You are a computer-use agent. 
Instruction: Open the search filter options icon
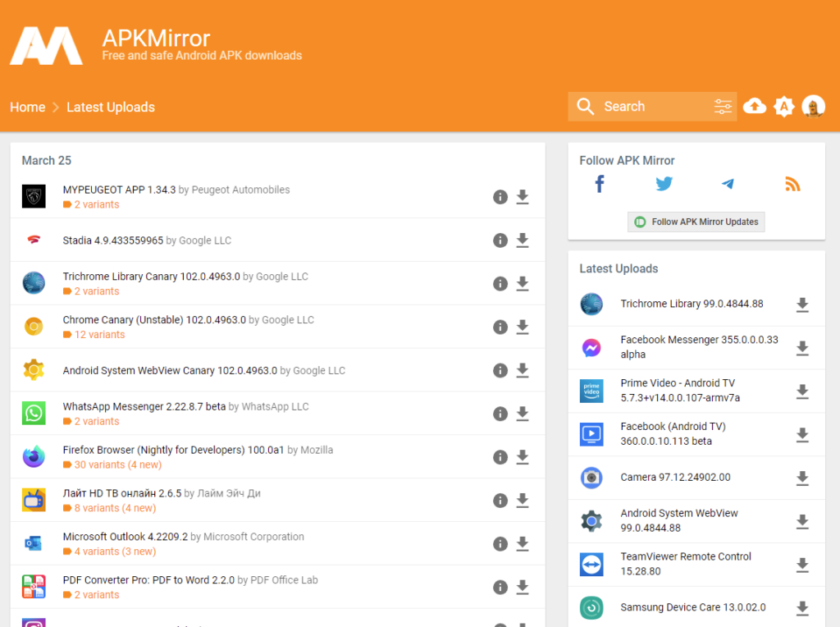click(x=723, y=107)
